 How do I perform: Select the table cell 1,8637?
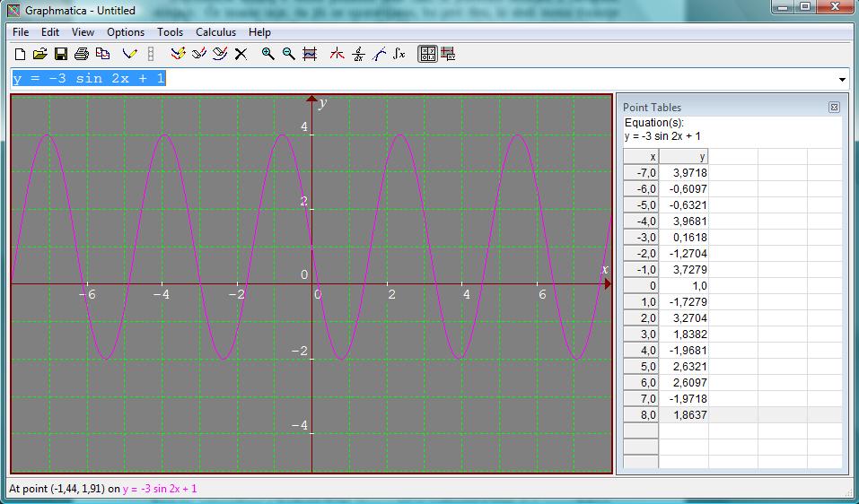pos(683,415)
